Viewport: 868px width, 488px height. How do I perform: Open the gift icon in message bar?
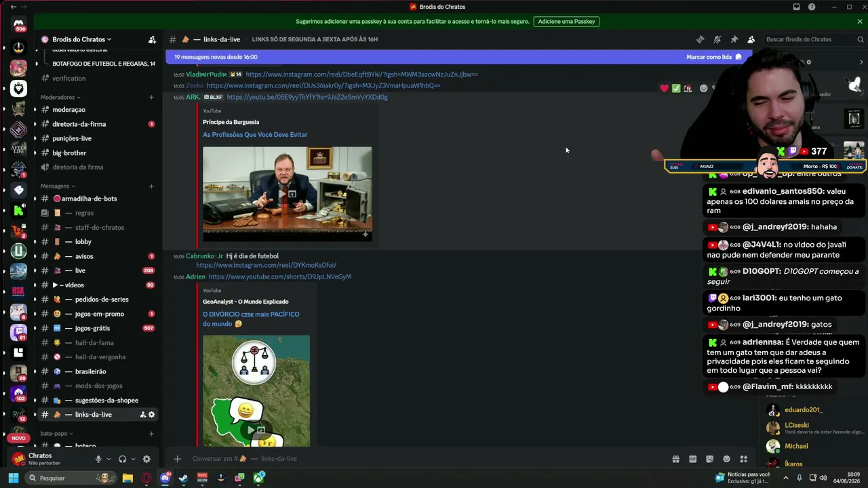pyautogui.click(x=676, y=459)
